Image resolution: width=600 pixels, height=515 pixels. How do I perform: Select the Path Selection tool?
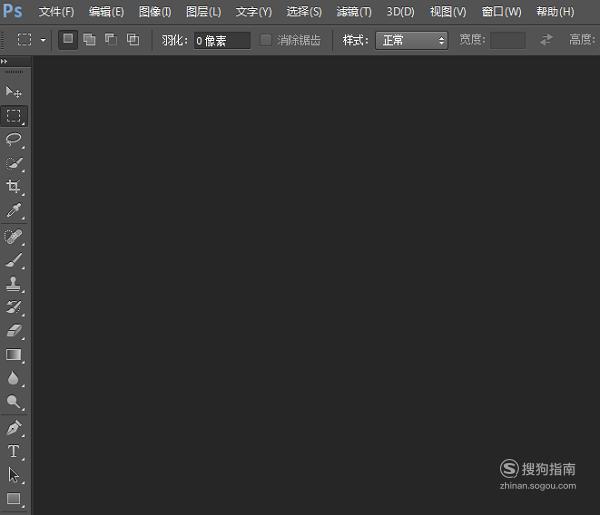click(14, 475)
